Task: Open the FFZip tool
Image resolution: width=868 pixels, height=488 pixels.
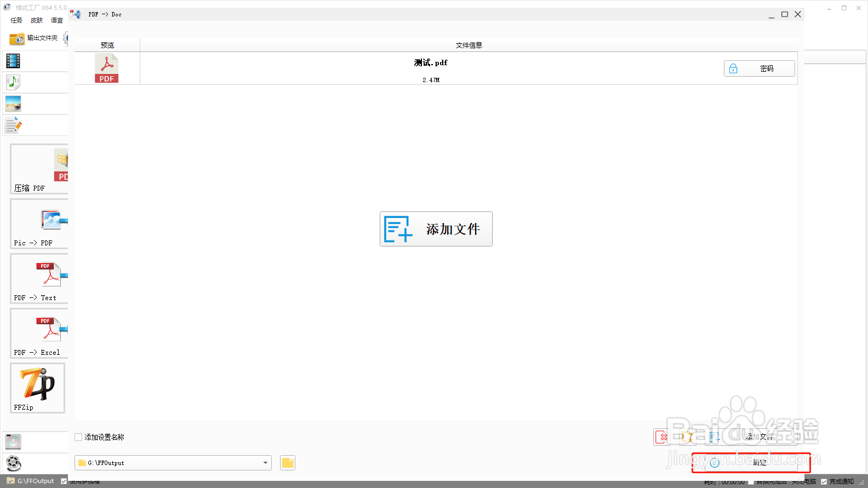Action: click(x=37, y=388)
